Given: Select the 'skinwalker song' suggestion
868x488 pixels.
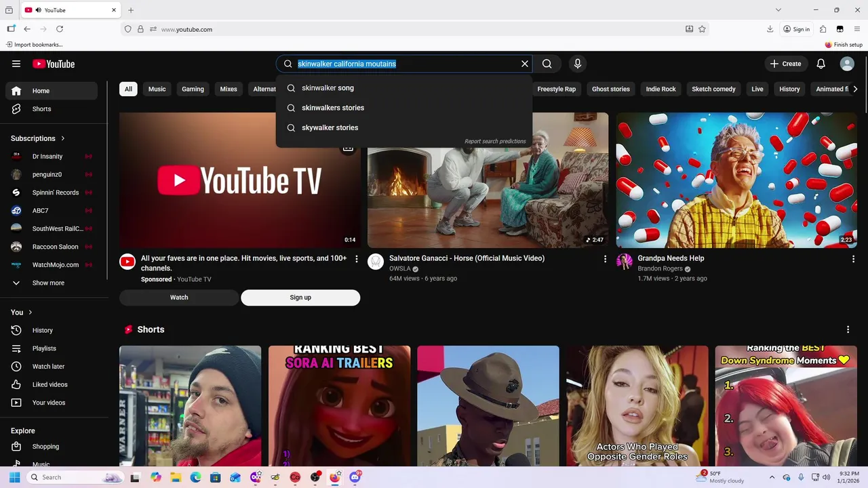Looking at the screenshot, I should point(403,87).
